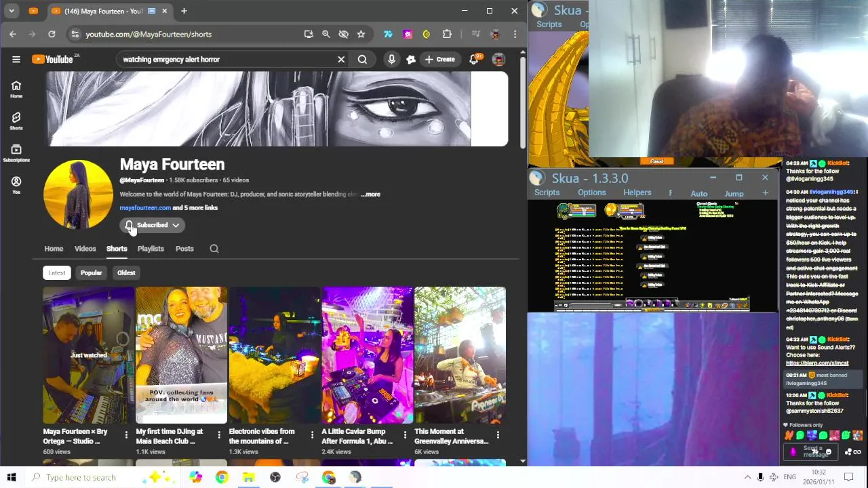Viewport: 868px width, 488px height.
Task: Expand channel description with …more
Action: click(x=370, y=194)
